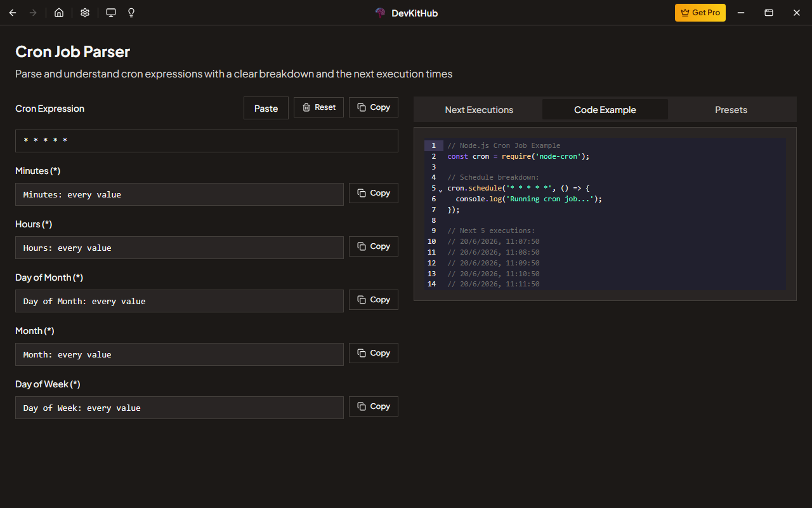The height and width of the screenshot is (508, 812).
Task: Click the forward arrow navigation icon
Action: click(x=33, y=13)
